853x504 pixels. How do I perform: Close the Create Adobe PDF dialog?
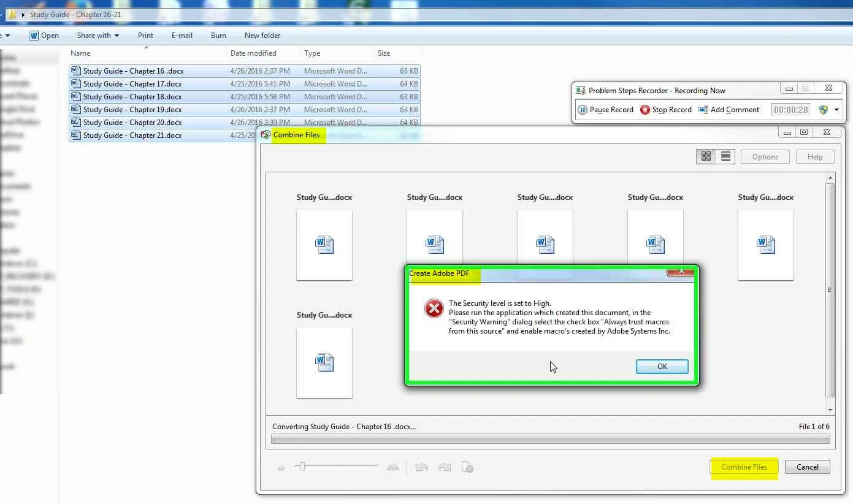[680, 270]
